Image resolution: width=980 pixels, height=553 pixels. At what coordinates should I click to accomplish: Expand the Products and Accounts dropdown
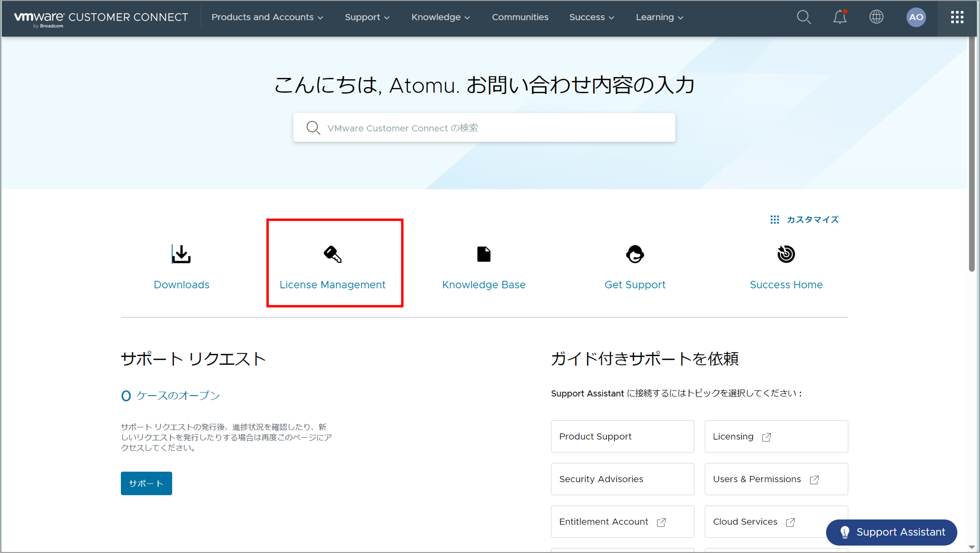tap(267, 17)
